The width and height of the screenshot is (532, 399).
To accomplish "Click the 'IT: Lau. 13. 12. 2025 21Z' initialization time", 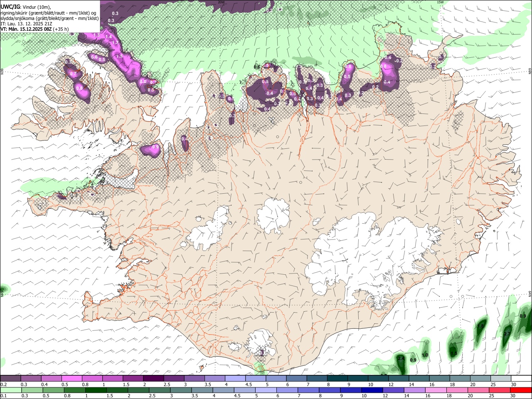I will tap(26, 24).
